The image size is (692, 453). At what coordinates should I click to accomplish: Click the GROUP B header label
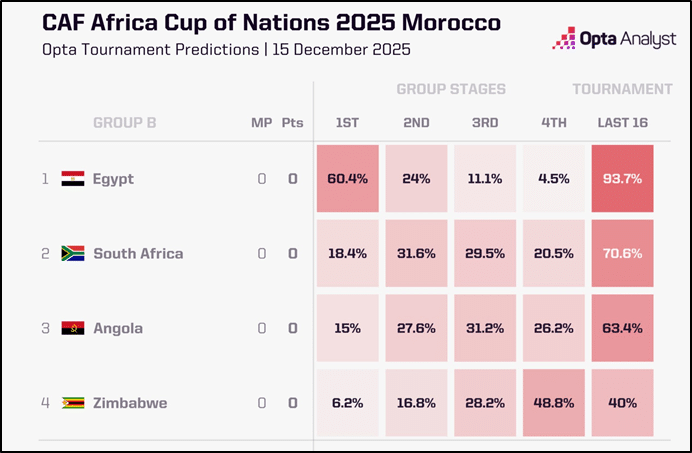[x=124, y=123]
